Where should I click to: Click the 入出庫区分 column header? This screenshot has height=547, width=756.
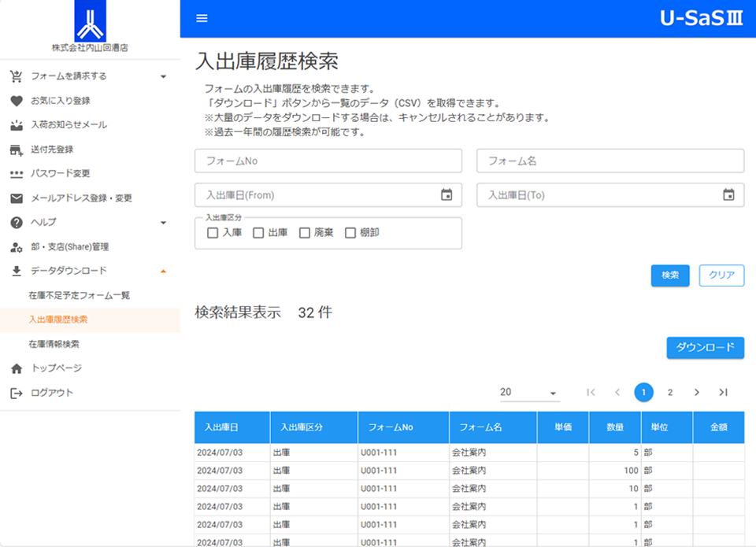(314, 427)
